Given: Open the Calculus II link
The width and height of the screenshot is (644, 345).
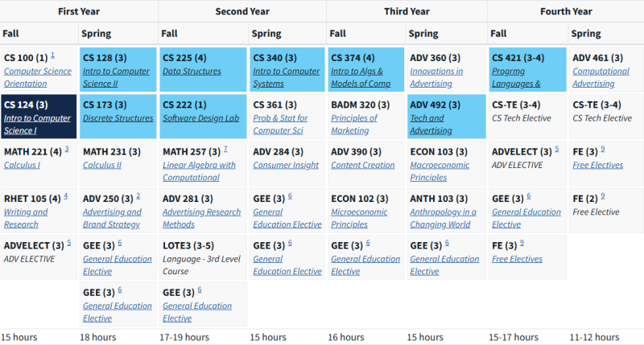Looking at the screenshot, I should 102,165.
